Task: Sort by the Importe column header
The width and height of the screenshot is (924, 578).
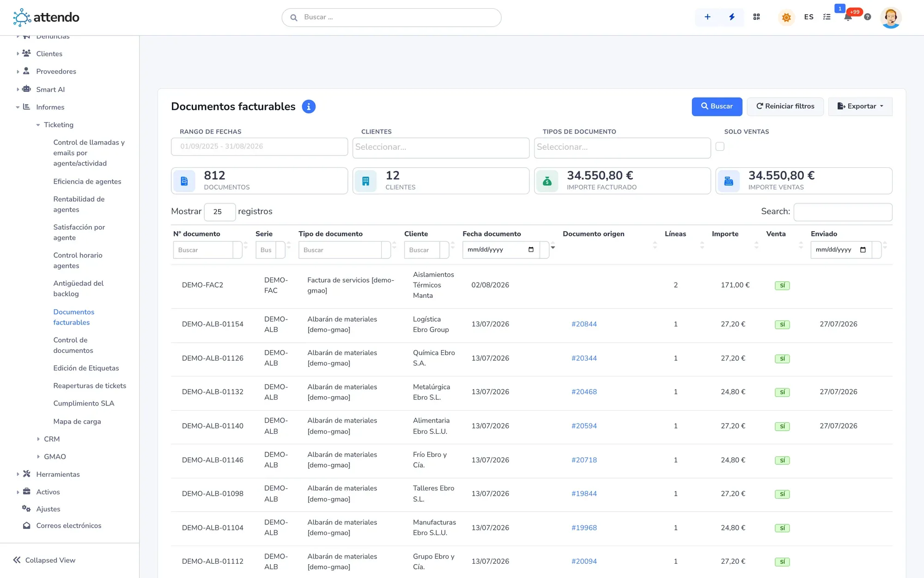Action: pos(725,234)
